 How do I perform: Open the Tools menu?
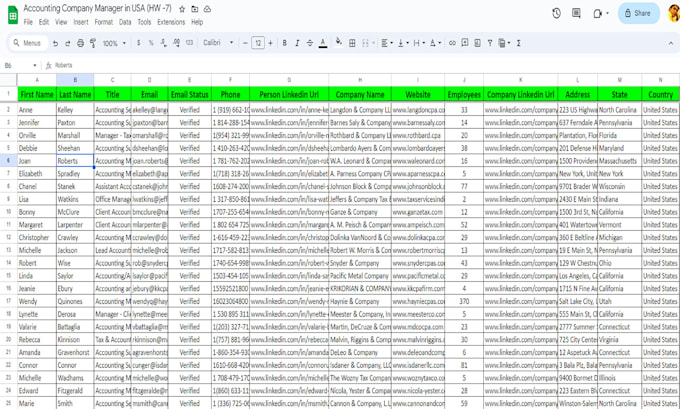click(144, 22)
